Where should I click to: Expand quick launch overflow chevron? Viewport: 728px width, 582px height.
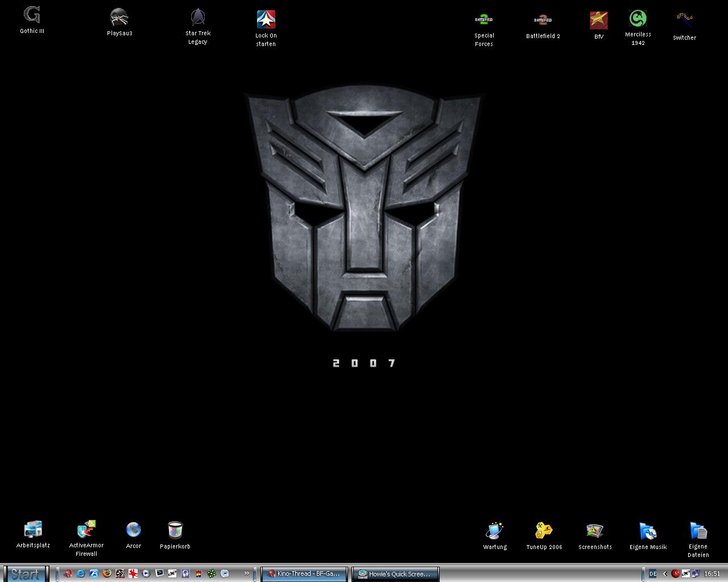coord(247,573)
